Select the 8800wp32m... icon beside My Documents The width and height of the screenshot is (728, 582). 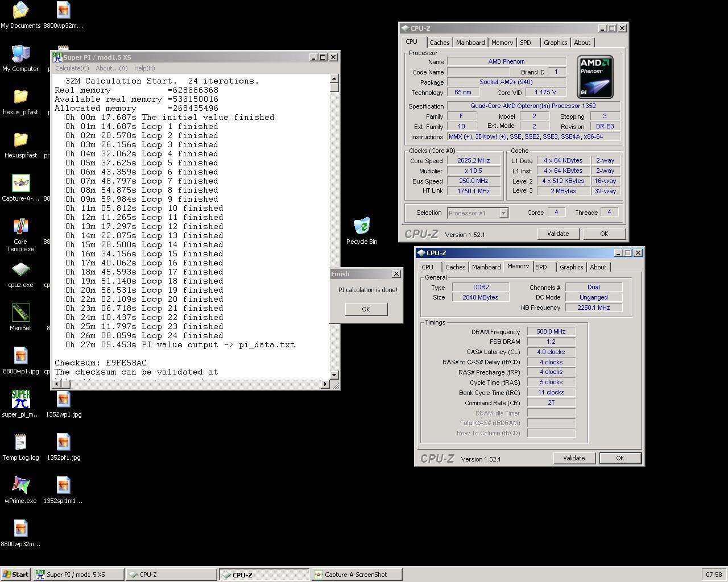pos(64,15)
